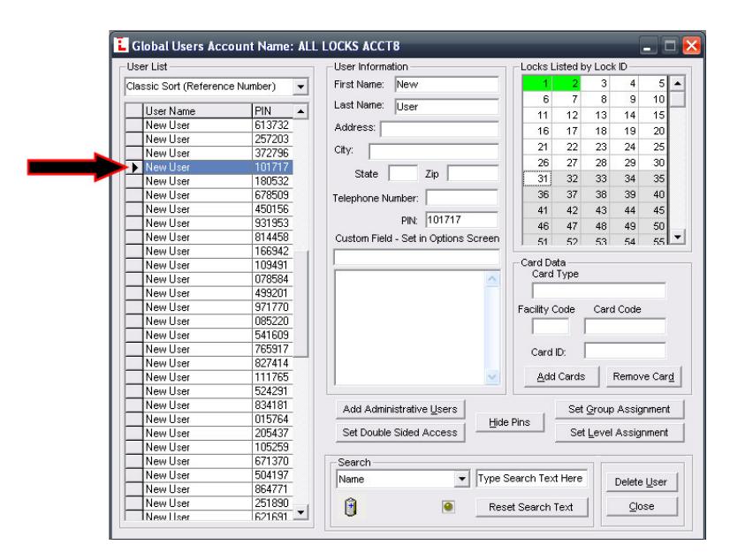
Task: Select lock ID 43 in grid
Action: pyautogui.click(x=595, y=210)
